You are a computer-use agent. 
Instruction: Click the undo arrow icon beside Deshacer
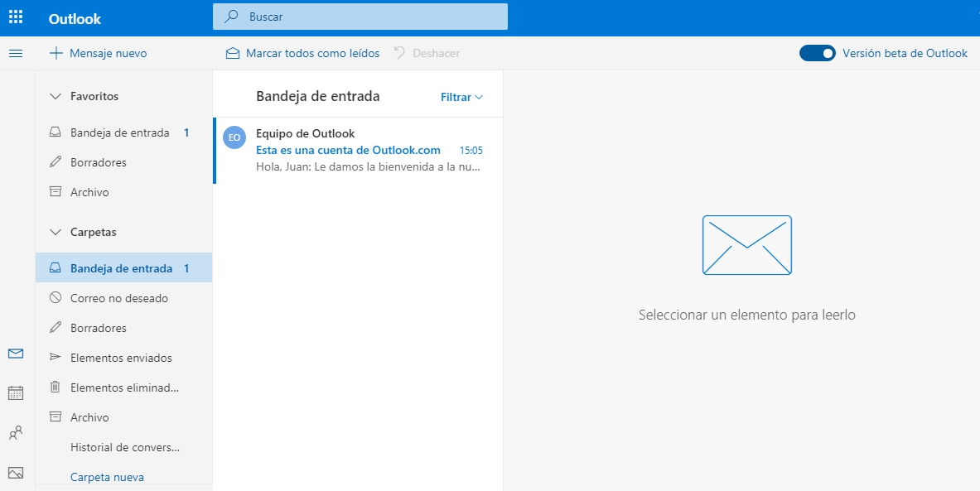pyautogui.click(x=400, y=53)
